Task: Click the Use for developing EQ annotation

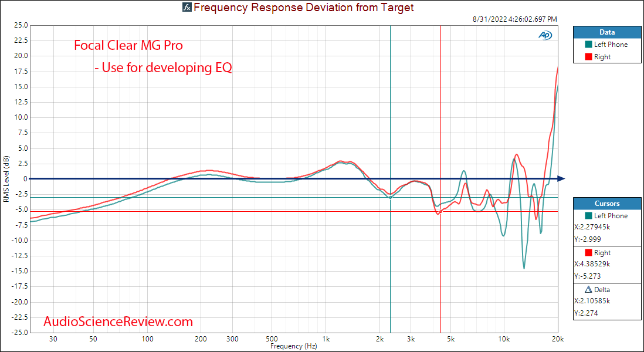Action: (163, 67)
